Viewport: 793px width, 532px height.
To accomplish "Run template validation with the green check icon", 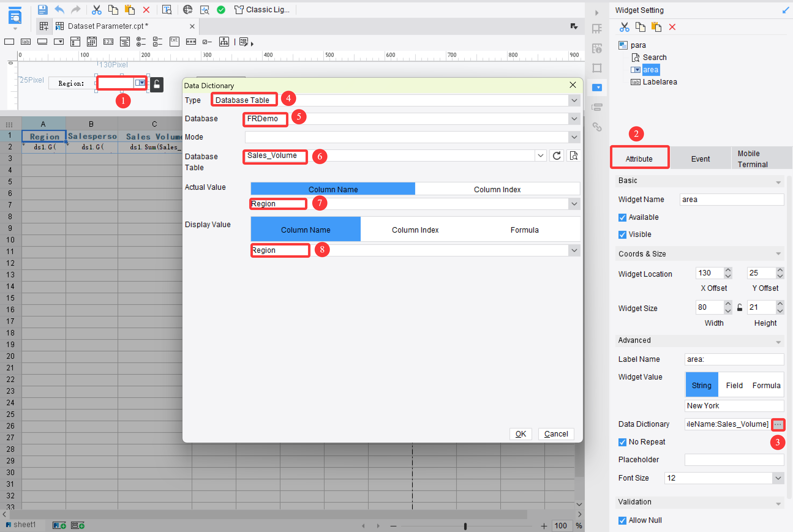I will click(x=221, y=10).
